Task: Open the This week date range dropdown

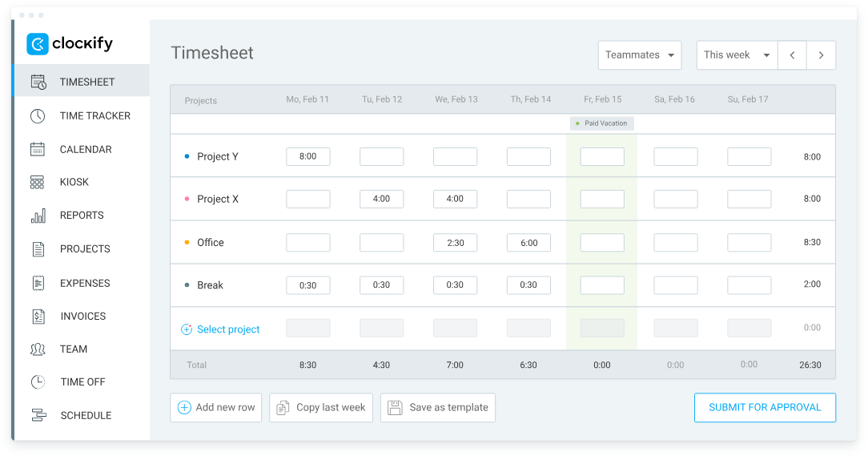Action: pyautogui.click(x=736, y=55)
